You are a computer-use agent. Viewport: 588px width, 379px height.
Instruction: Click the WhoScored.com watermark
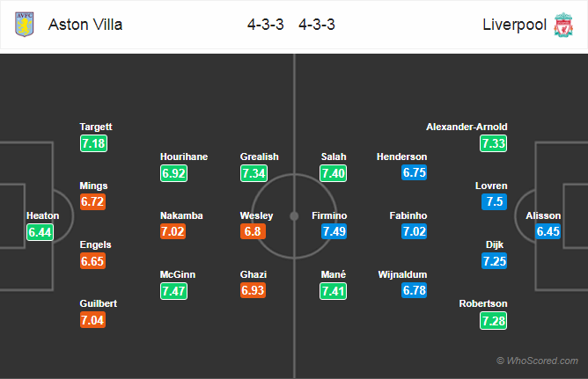(x=537, y=361)
